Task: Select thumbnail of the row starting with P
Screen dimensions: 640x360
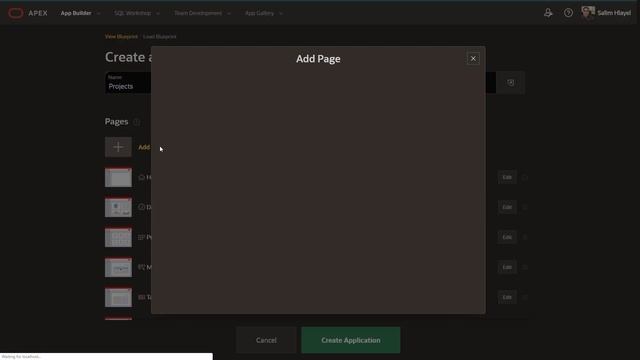Action: tap(118, 237)
